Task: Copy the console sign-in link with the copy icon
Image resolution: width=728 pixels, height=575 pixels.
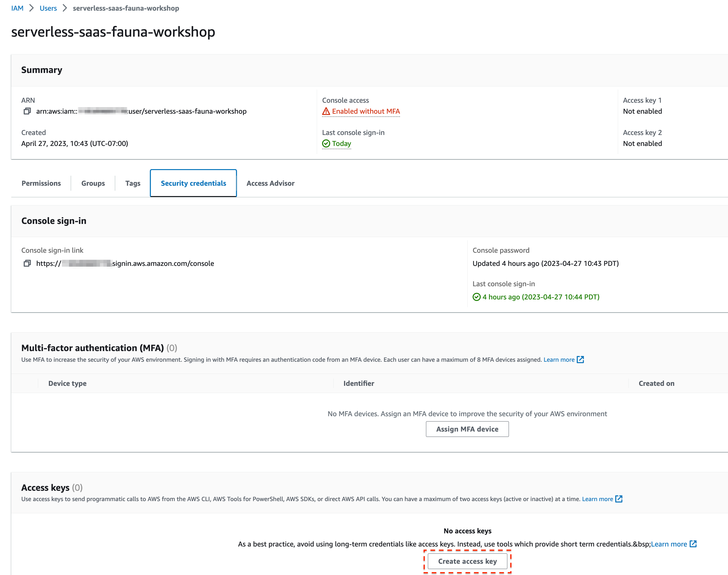Action: 27,263
